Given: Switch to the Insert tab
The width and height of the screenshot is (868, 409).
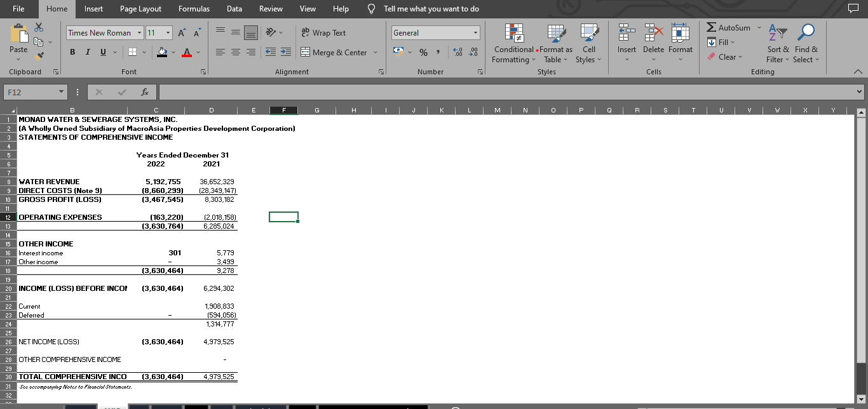Looking at the screenshot, I should pyautogui.click(x=94, y=9).
